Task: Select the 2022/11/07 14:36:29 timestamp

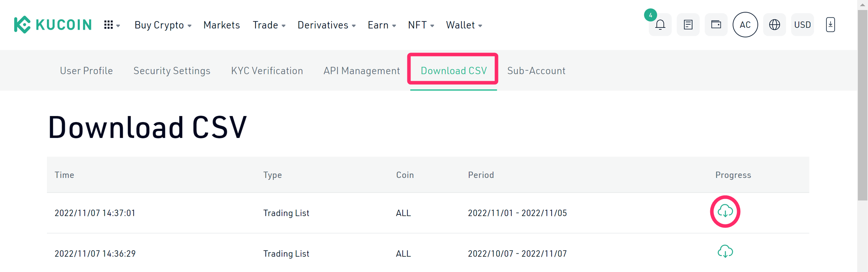Action: point(95,254)
